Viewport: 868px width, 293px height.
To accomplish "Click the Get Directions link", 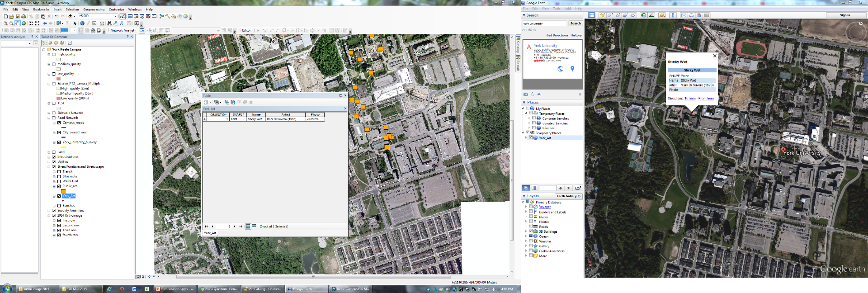I will click(x=557, y=35).
